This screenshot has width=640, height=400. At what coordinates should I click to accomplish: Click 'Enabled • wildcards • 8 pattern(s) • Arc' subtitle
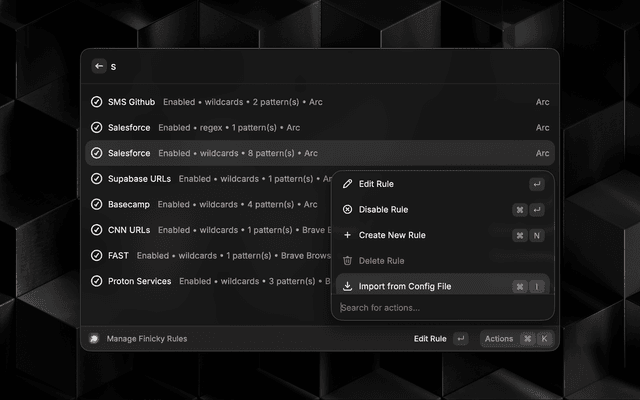[x=238, y=153]
